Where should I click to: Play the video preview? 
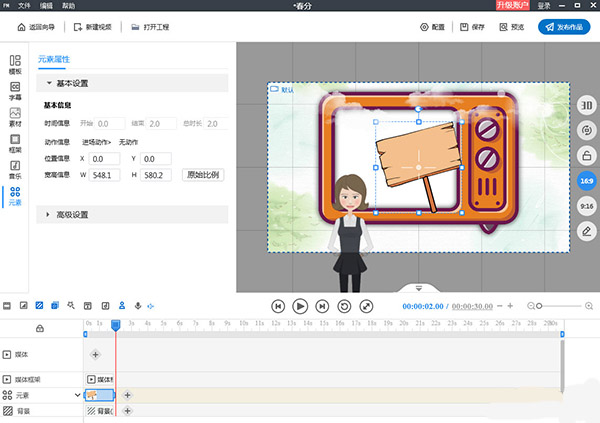coord(300,306)
